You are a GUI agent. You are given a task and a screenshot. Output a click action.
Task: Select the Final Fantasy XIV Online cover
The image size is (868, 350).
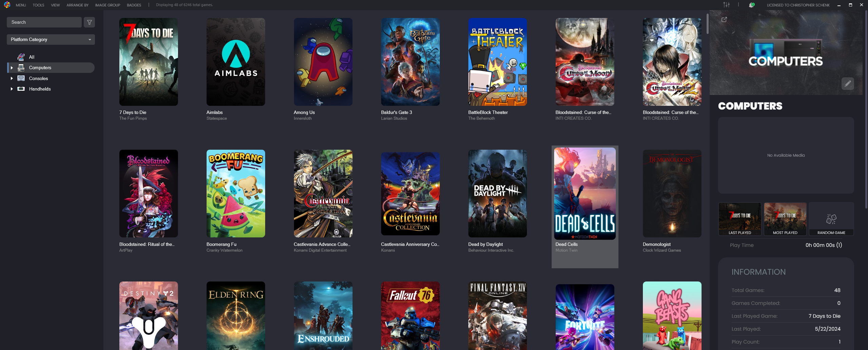[497, 316]
